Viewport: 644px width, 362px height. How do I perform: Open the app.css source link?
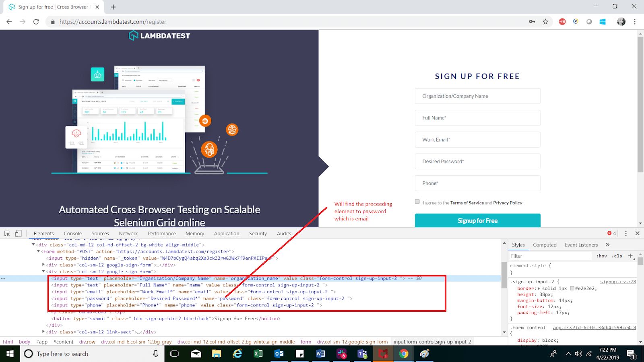pos(594,327)
